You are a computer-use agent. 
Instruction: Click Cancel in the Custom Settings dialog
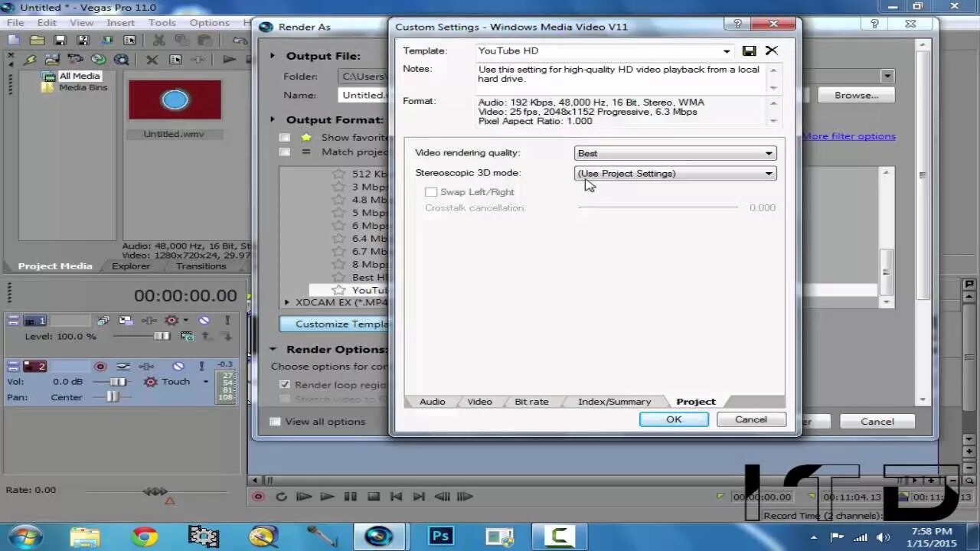point(751,419)
